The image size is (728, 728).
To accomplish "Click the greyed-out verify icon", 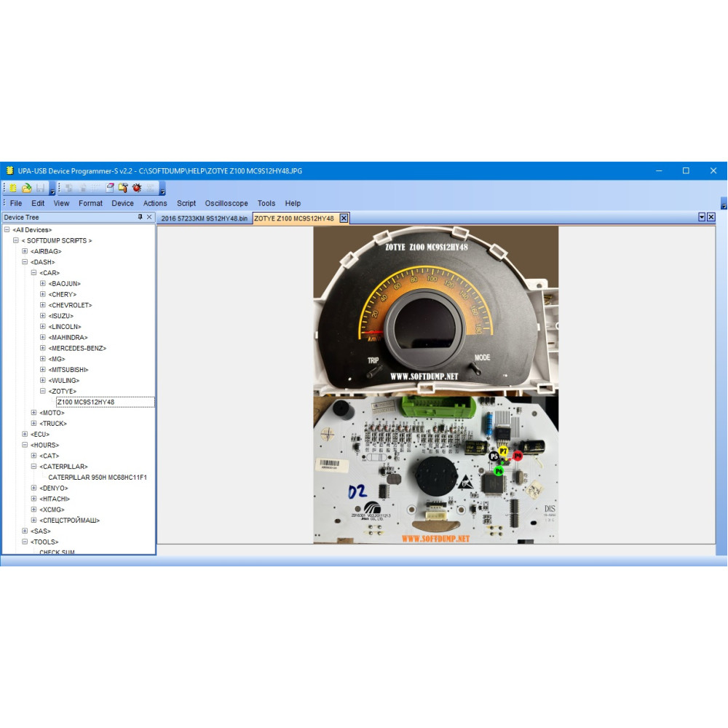I will (95, 188).
